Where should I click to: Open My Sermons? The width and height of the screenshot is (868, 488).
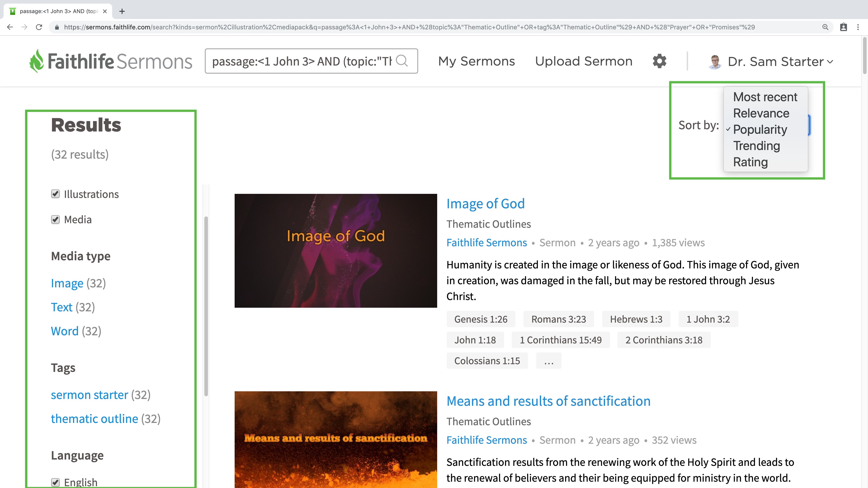(476, 61)
